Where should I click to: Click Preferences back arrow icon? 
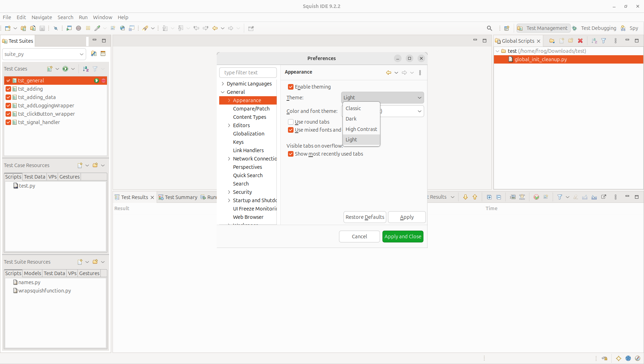[x=388, y=73]
